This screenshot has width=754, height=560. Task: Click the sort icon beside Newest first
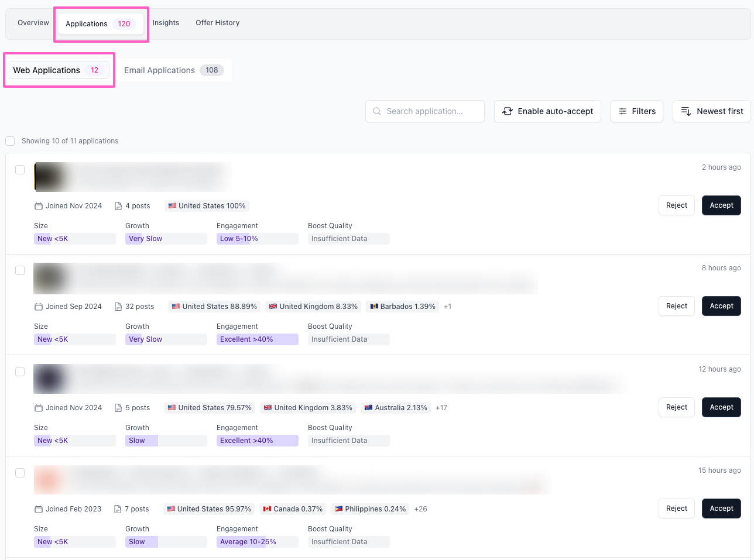[686, 111]
